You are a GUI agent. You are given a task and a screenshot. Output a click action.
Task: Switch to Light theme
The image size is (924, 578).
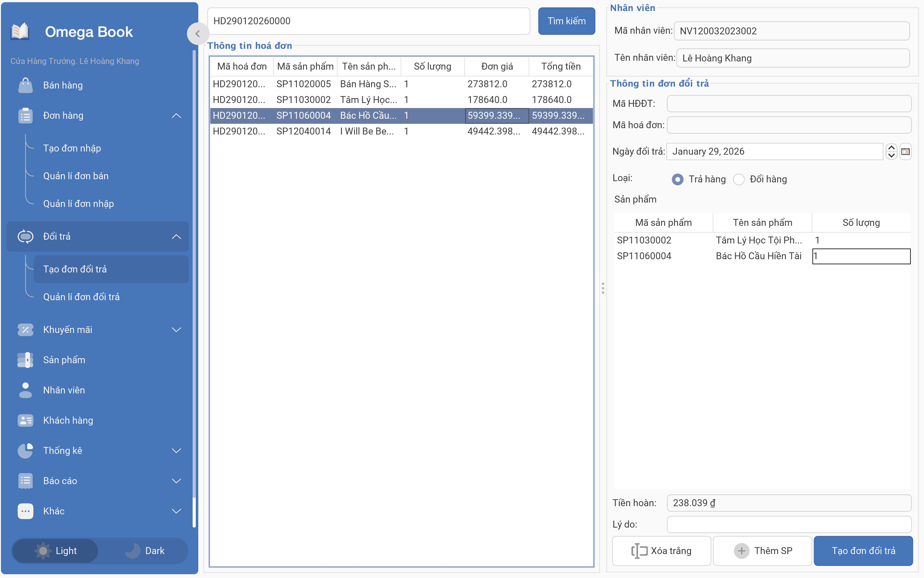point(55,551)
